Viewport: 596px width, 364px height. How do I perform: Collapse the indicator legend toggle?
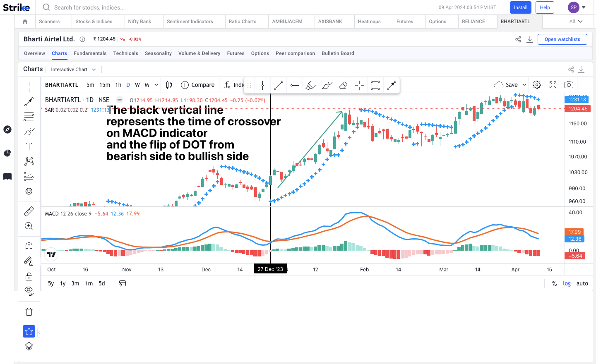pyautogui.click(x=120, y=100)
